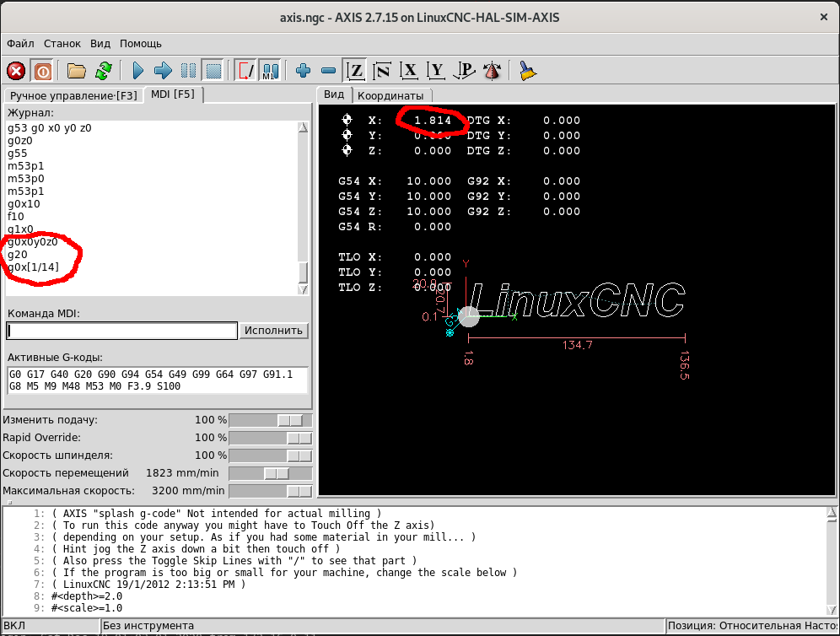Open a G-code file with folder icon
The height and width of the screenshot is (636, 840).
click(76, 71)
